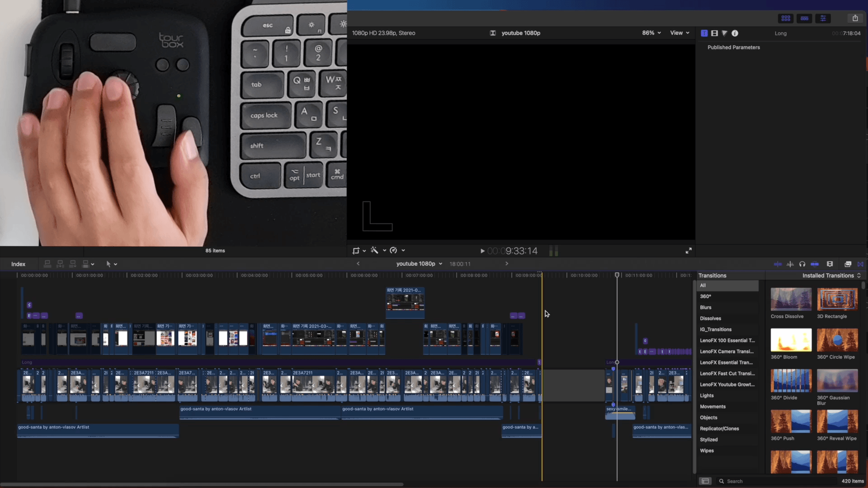Show the transitions browser icon
Image resolution: width=868 pixels, height=488 pixels.
(x=860, y=264)
